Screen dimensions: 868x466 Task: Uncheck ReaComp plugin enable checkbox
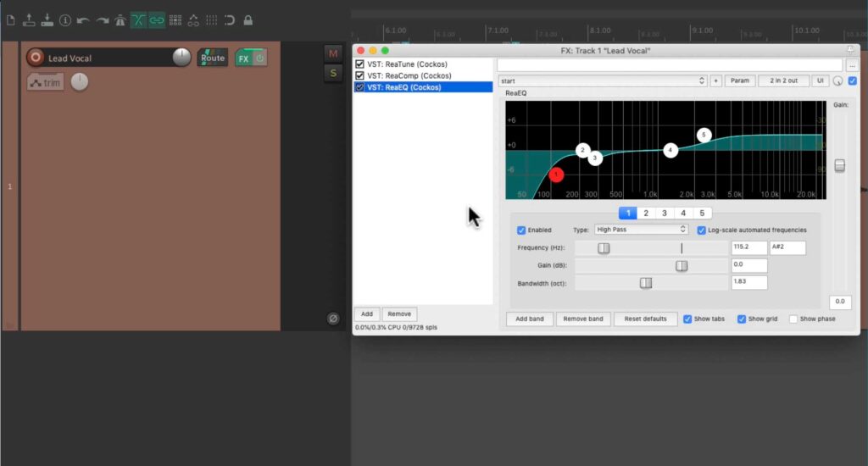(359, 75)
